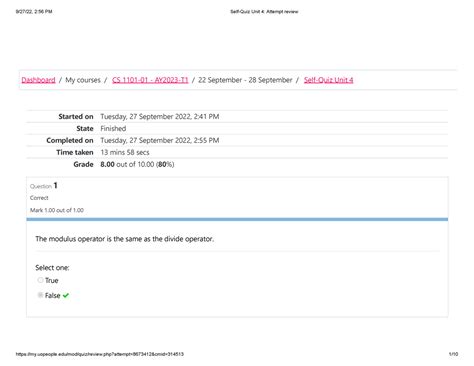Click the green checkmark next to False
The image size is (474, 366).
pos(66,295)
